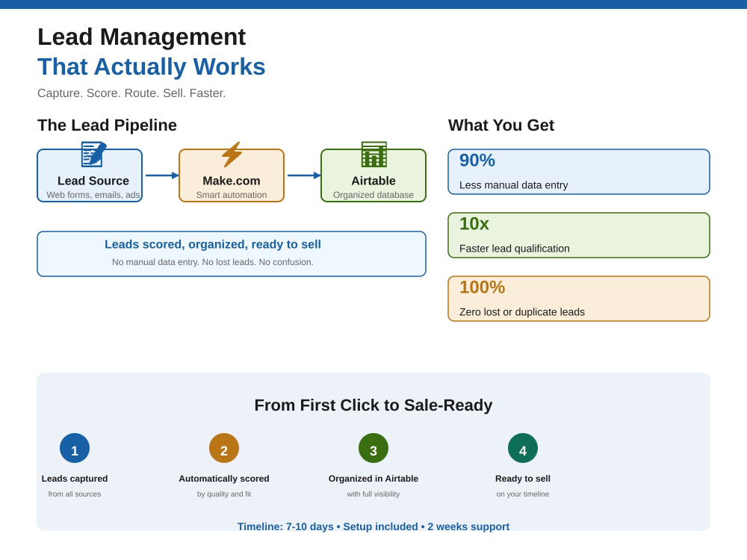
Task: Click 'Lead Management' heading
Action: [141, 37]
